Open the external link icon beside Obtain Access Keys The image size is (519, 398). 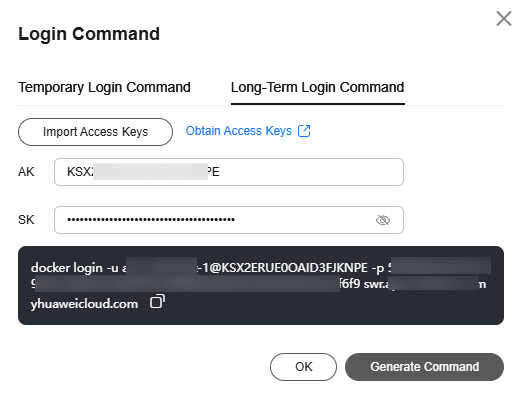point(304,131)
